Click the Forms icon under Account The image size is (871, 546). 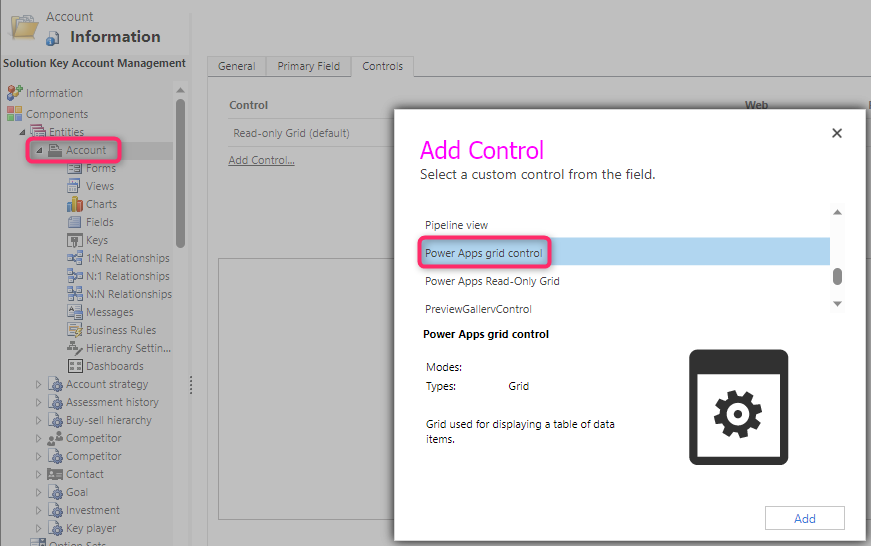click(x=74, y=168)
